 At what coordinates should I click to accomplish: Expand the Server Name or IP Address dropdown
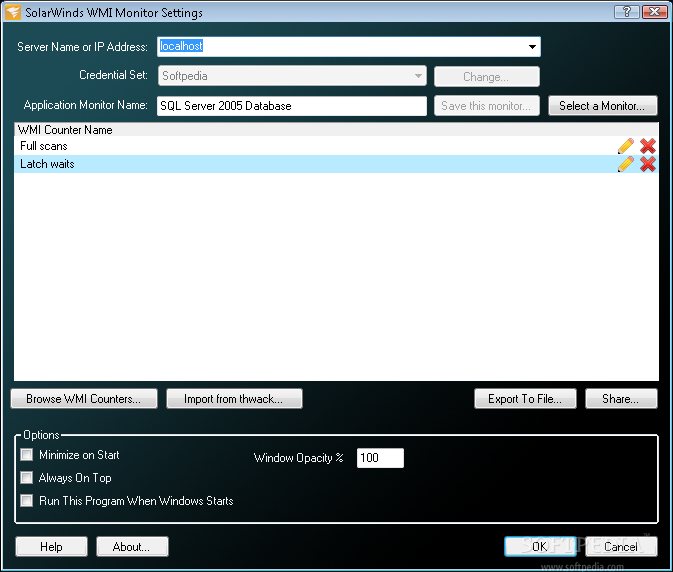[x=532, y=47]
